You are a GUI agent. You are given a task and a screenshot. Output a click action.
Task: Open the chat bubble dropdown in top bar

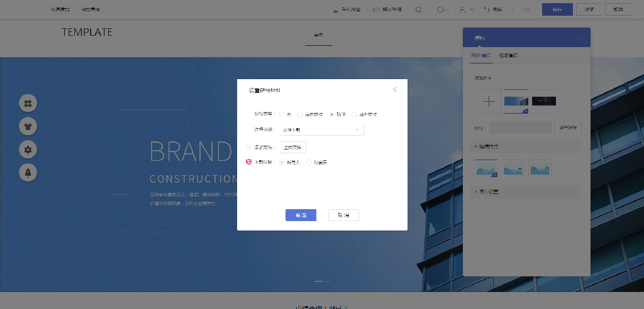point(442,9)
